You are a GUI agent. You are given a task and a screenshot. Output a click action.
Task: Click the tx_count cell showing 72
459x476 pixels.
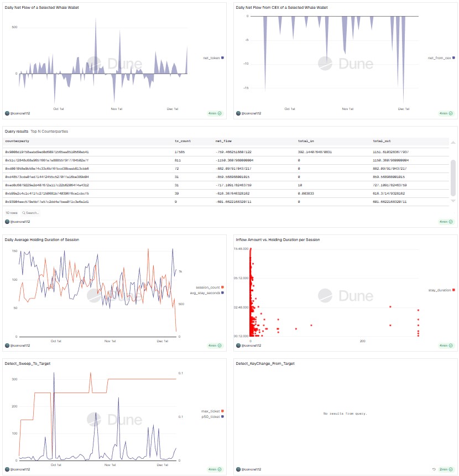click(x=176, y=169)
